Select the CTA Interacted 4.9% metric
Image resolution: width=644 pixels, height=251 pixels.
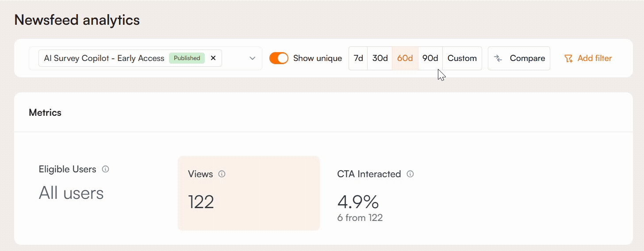pyautogui.click(x=358, y=202)
